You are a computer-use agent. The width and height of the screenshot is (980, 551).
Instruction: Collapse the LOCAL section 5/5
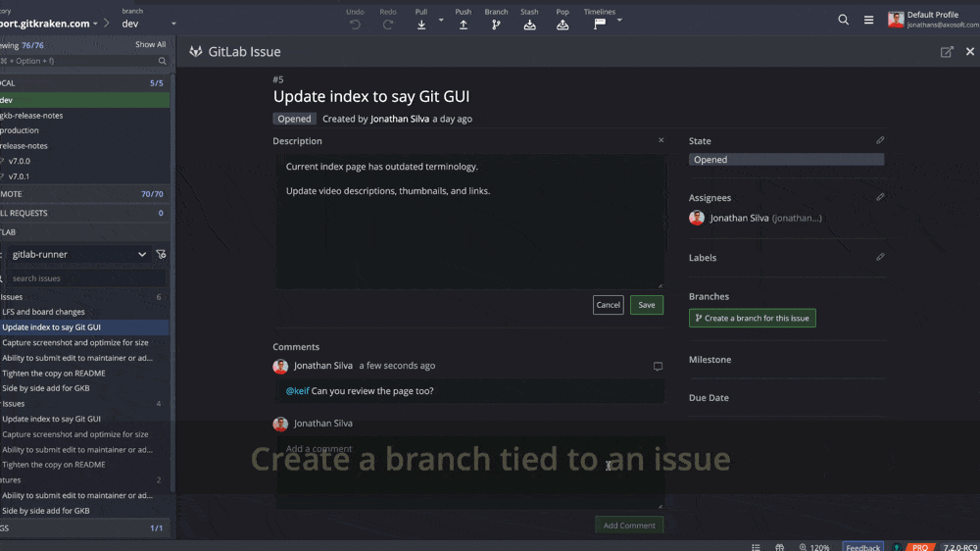click(84, 83)
